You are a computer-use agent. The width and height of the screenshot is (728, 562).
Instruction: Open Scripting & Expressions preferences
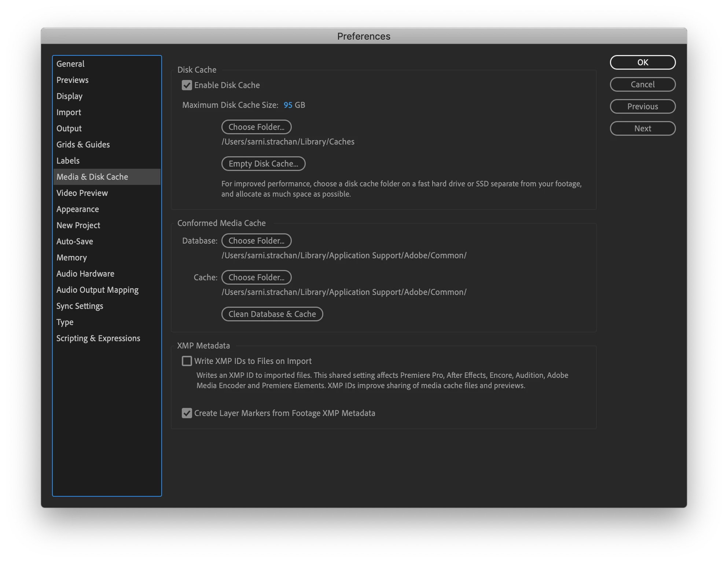pyautogui.click(x=98, y=338)
